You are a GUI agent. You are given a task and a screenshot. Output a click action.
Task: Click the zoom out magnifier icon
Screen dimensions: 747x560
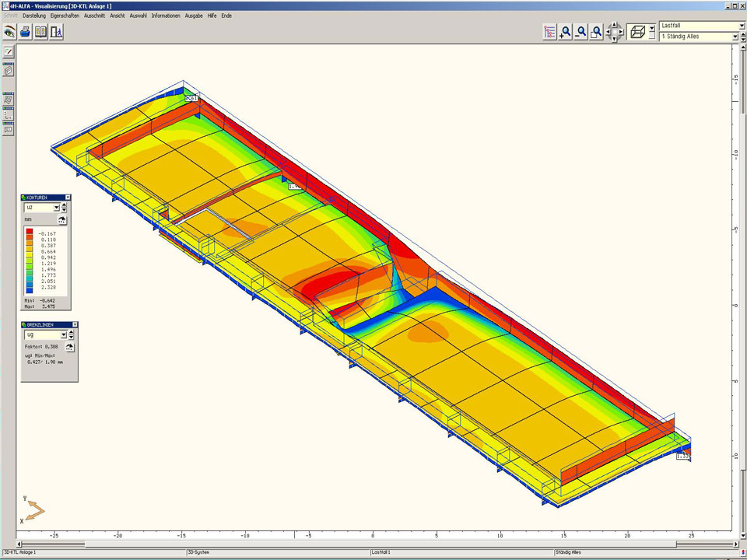point(581,32)
